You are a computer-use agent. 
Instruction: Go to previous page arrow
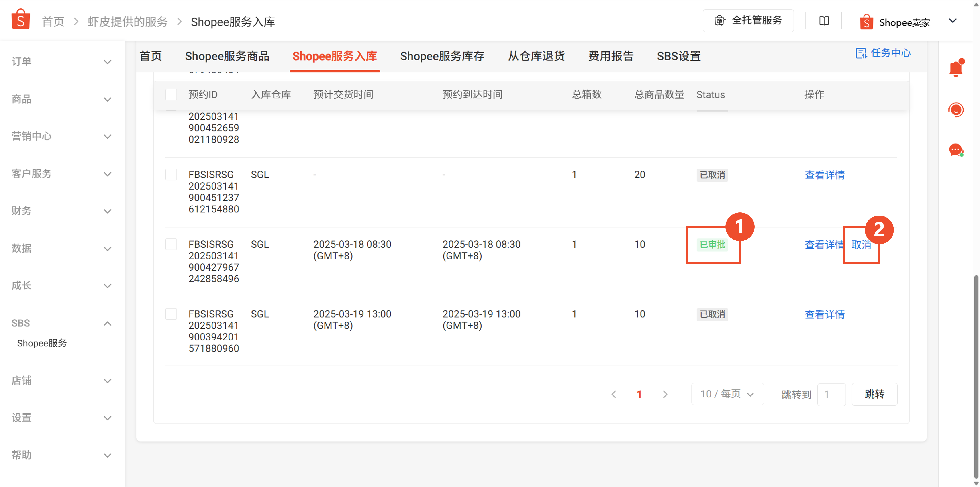coord(614,394)
